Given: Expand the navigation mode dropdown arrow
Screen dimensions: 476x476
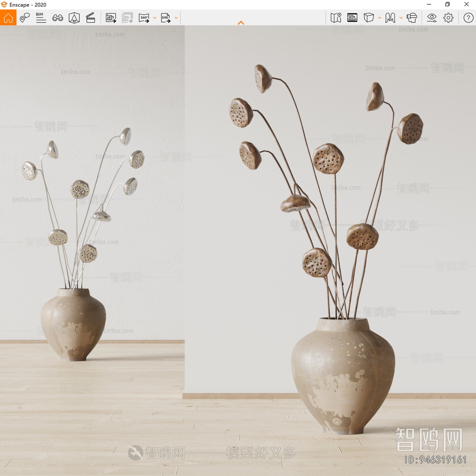Looking at the screenshot, I should point(401,18).
